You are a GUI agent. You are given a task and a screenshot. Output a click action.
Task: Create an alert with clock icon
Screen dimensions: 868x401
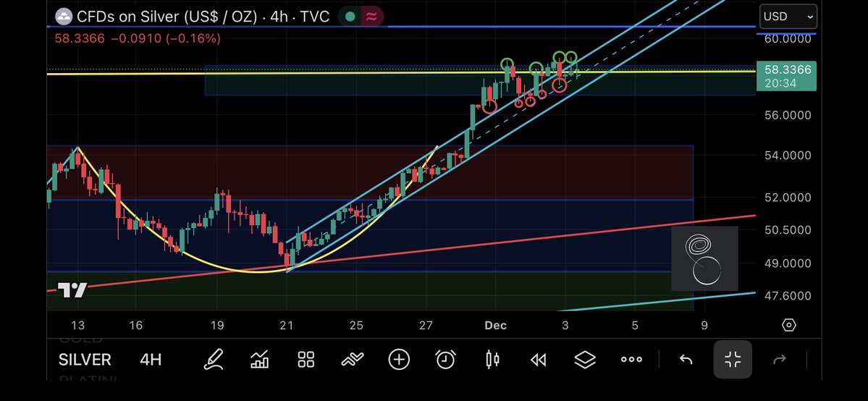pos(446,360)
